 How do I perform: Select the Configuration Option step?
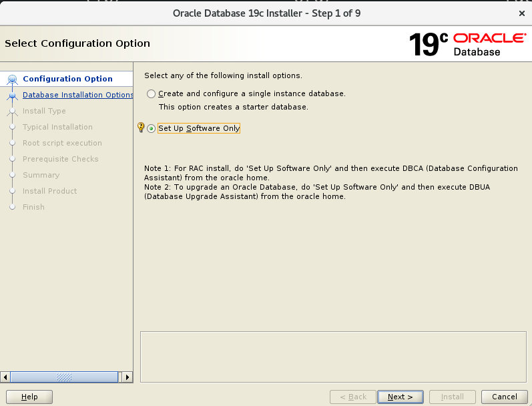coord(67,79)
